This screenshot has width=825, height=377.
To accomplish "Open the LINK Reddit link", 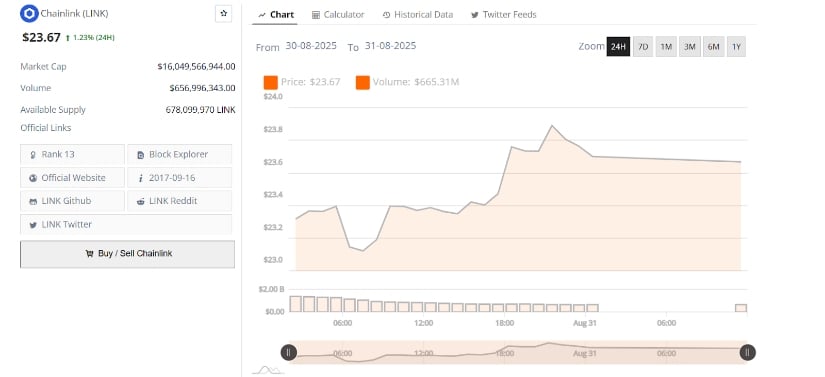I will 179,201.
